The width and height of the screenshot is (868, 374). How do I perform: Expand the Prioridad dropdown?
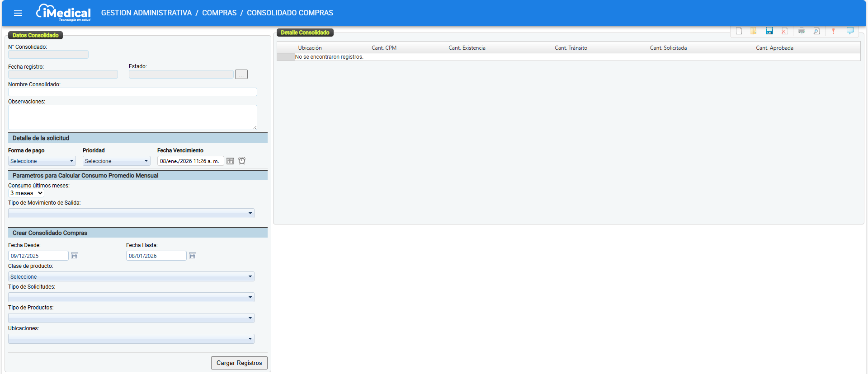(x=117, y=161)
